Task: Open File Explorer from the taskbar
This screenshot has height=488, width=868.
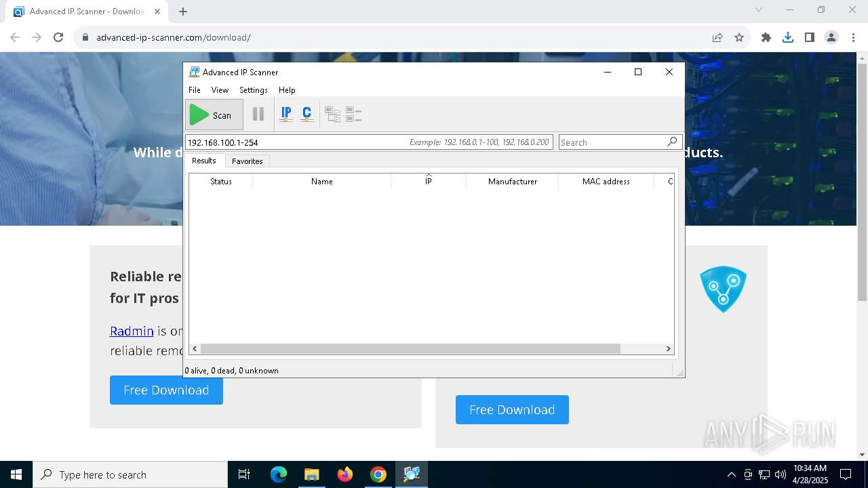Action: (x=312, y=474)
